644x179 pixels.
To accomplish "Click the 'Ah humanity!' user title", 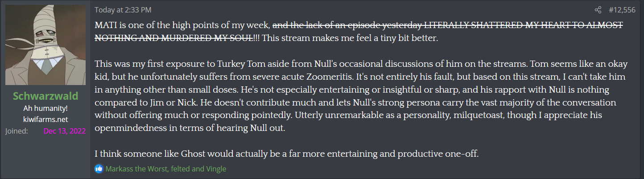I will 45,109.
